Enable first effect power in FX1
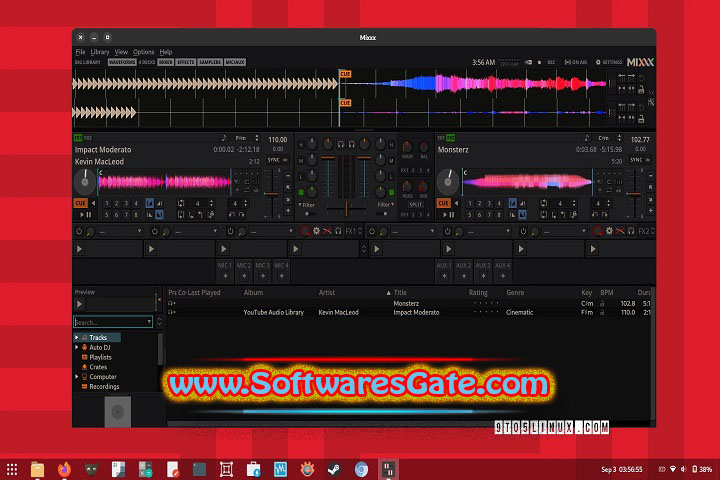The height and width of the screenshot is (480, 720). 79,232
